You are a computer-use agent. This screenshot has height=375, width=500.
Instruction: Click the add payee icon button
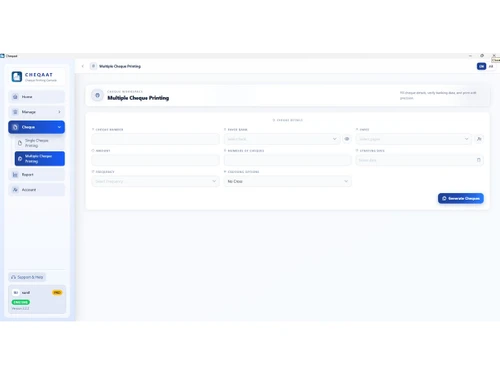(479, 139)
